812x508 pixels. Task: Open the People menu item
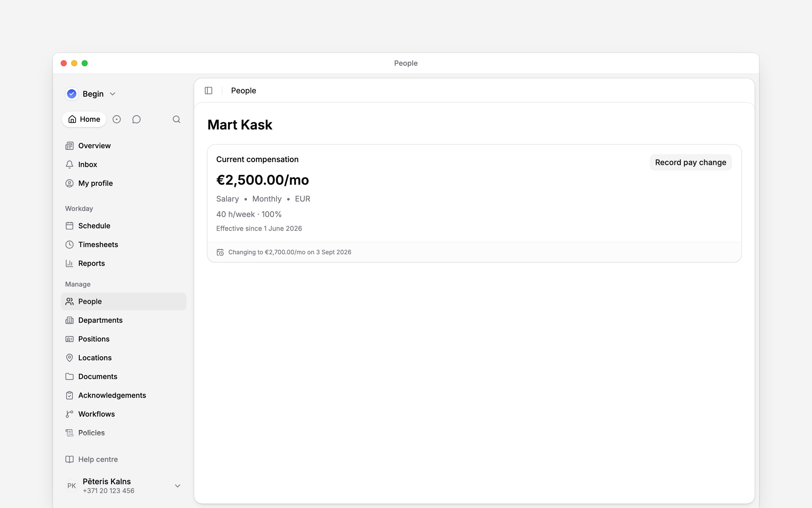pos(124,301)
